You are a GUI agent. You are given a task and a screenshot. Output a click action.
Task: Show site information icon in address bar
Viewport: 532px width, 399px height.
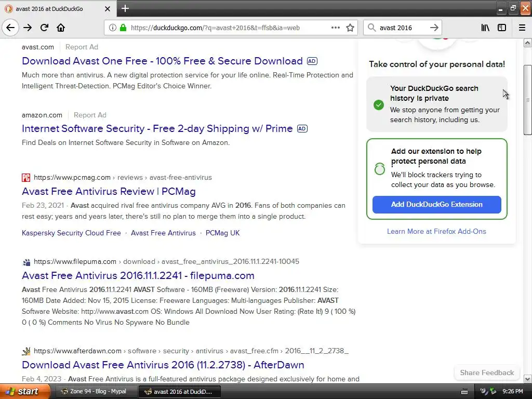tap(112, 28)
